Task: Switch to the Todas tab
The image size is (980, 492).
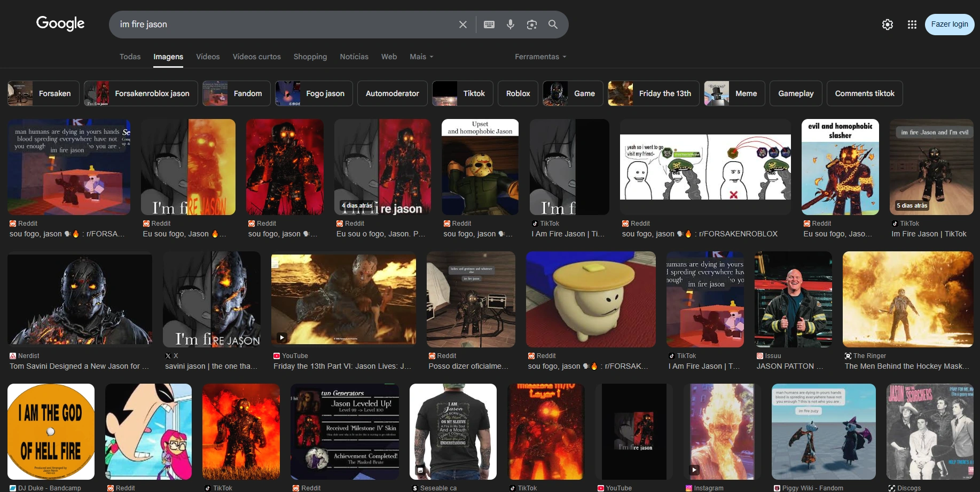Action: coord(130,57)
